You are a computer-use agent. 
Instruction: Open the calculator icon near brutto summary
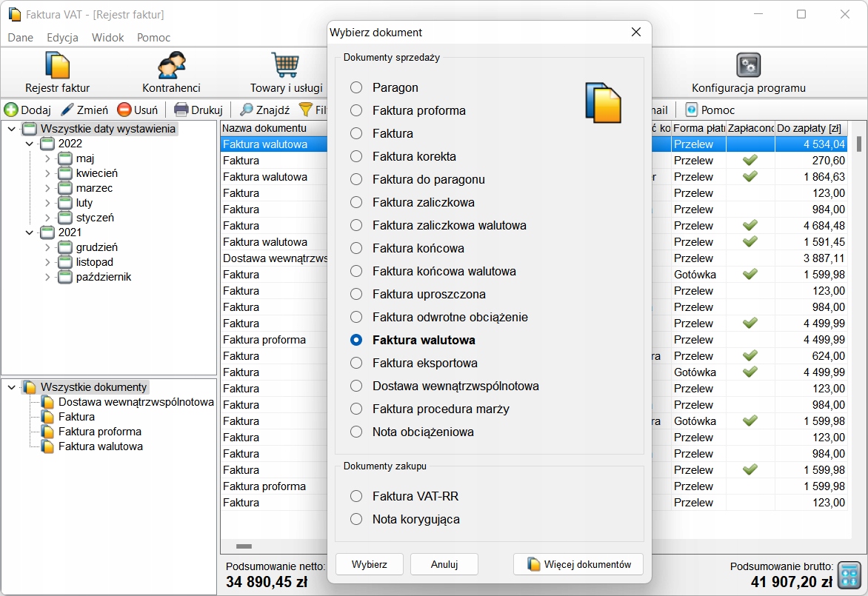coord(849,575)
